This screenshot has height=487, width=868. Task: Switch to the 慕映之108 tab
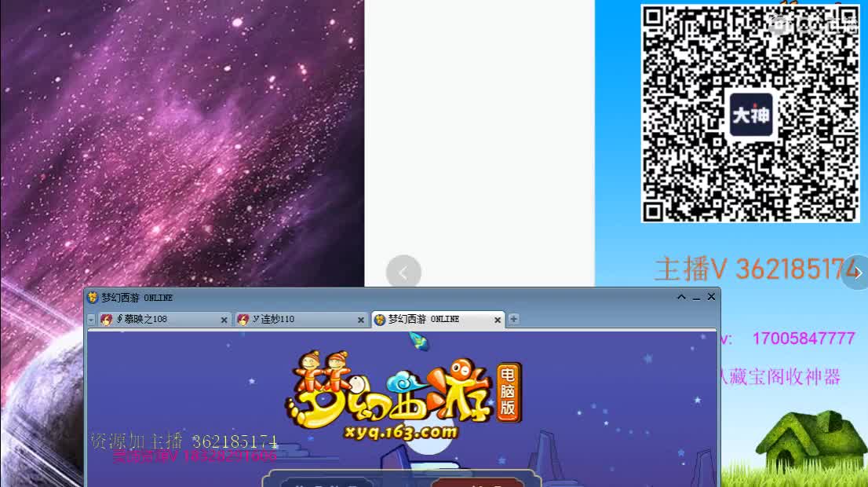point(163,319)
